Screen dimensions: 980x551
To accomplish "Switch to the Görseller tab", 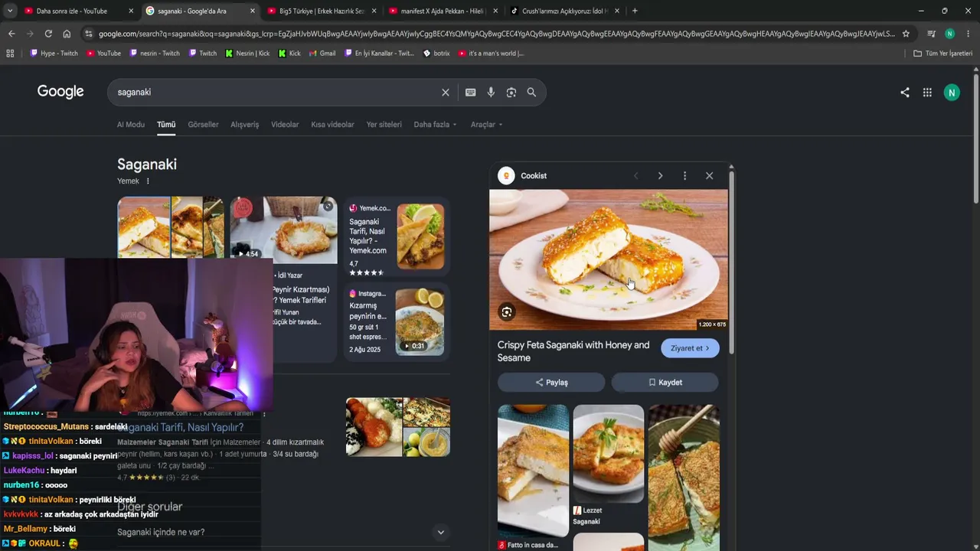I will coord(203,125).
